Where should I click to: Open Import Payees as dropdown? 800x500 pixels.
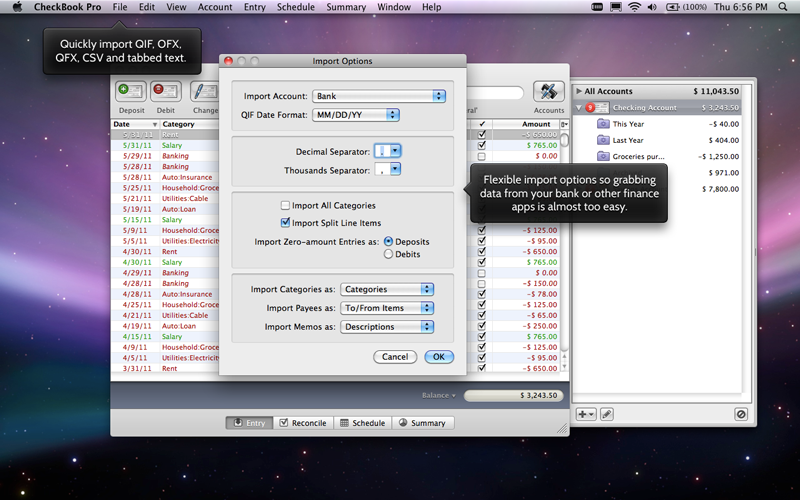[387, 308]
